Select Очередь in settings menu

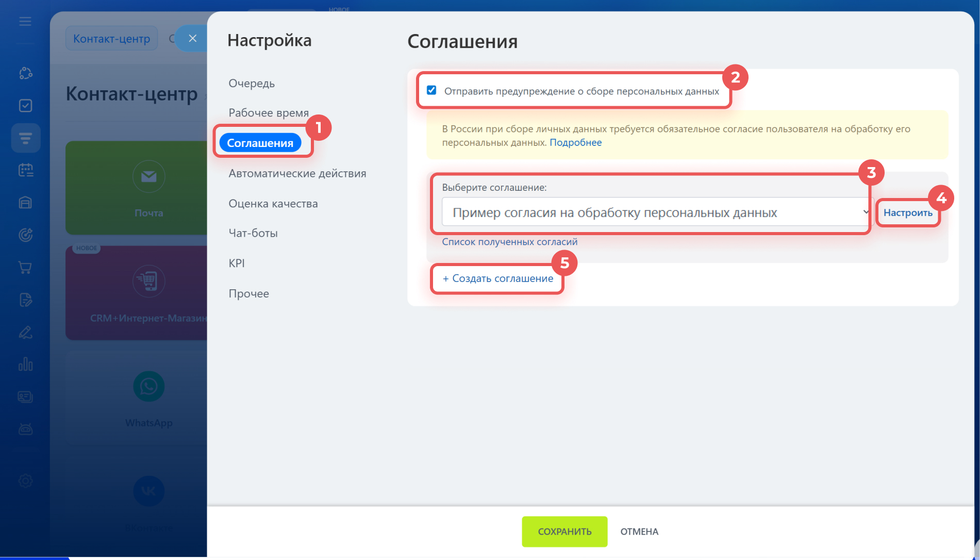[x=252, y=84]
